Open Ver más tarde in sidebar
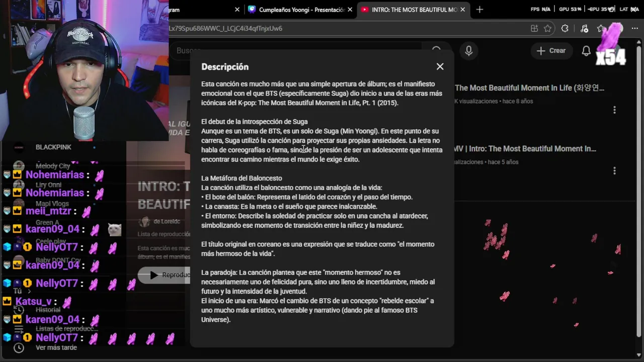The image size is (644, 362). 56,347
